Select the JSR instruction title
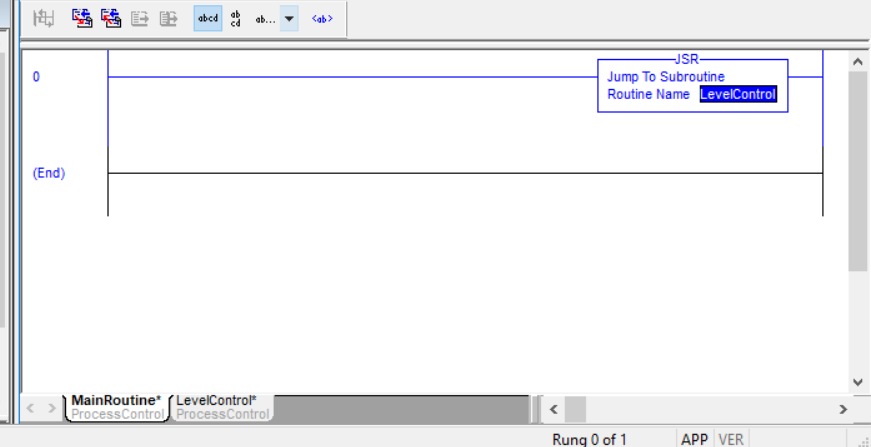The height and width of the screenshot is (447, 871). [687, 59]
